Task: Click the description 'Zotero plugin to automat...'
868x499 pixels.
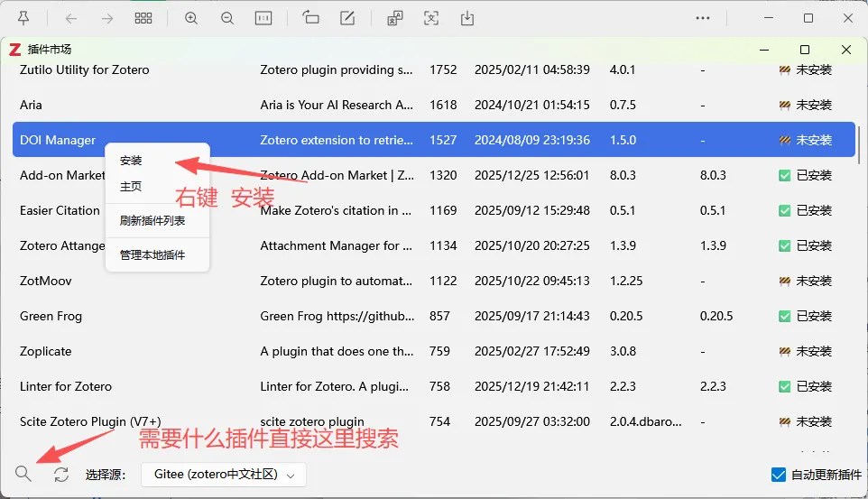Action: pyautogui.click(x=336, y=281)
